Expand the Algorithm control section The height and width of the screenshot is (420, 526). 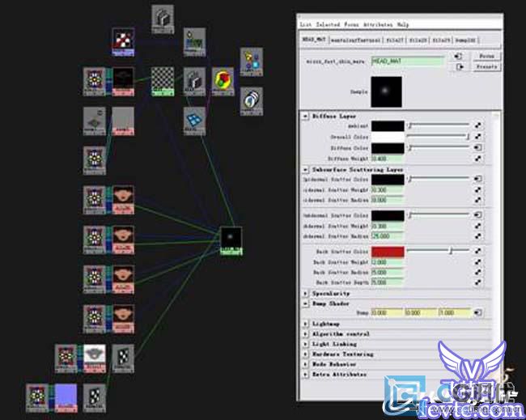305,334
